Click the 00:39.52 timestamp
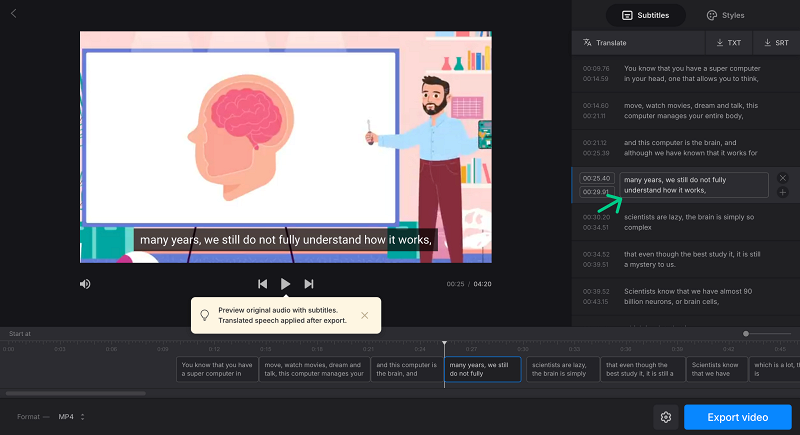 tap(596, 291)
